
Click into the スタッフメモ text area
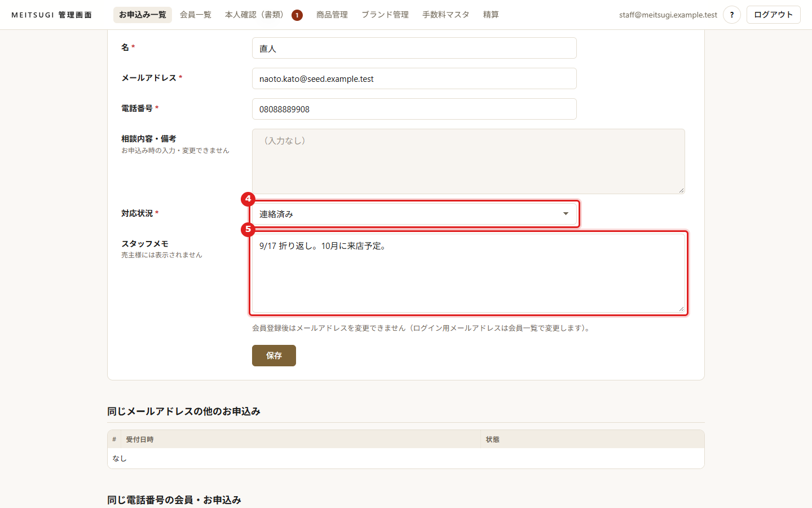[469, 273]
